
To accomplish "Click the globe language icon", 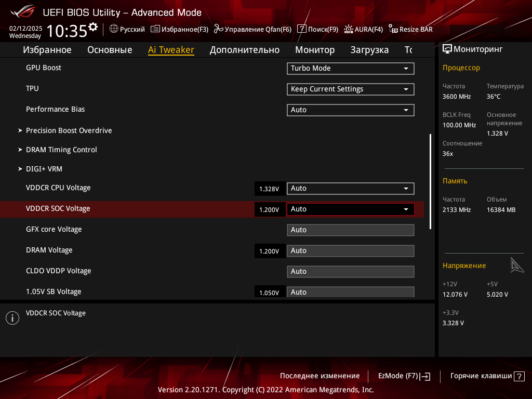I will [x=114, y=29].
